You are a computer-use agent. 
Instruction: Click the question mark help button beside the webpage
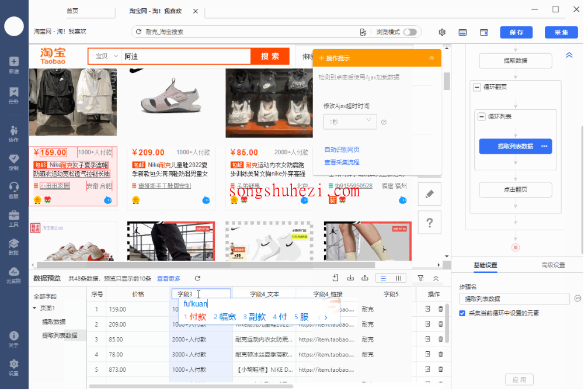pyautogui.click(x=429, y=223)
